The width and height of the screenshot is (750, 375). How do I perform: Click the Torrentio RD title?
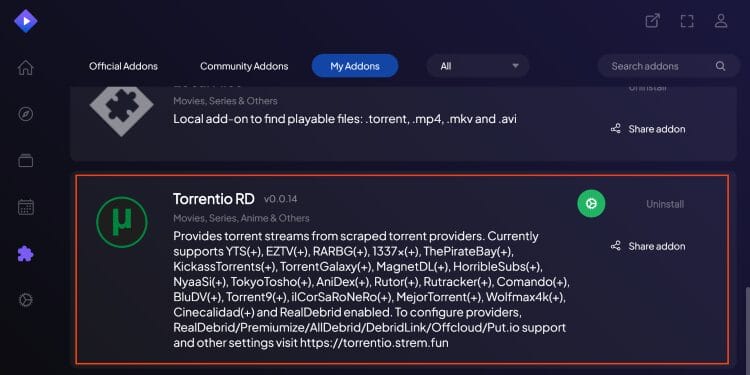(x=214, y=199)
